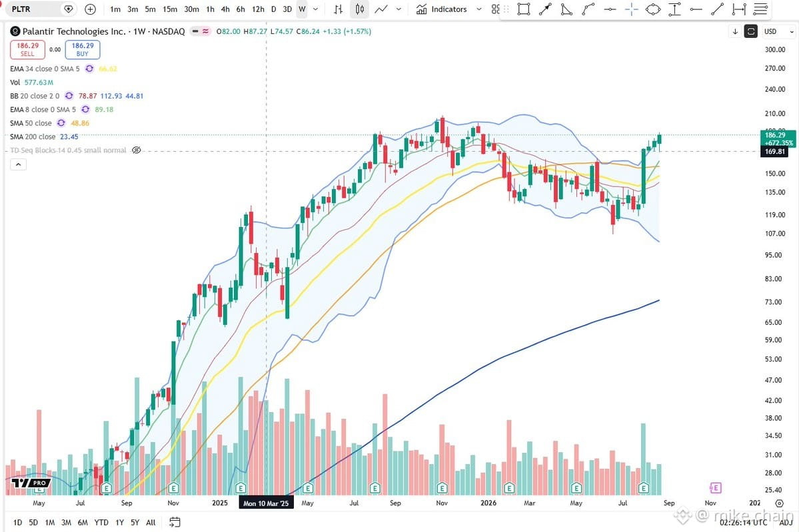Click the Mon 10 Mar '25 date label
The height and width of the screenshot is (532, 799).
266,503
